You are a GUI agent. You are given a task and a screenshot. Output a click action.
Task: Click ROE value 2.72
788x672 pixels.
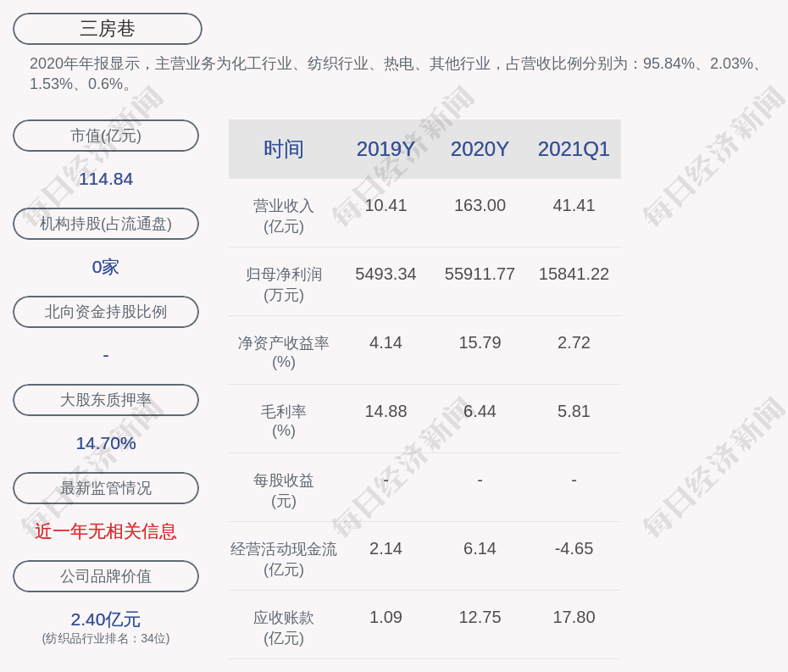pyautogui.click(x=574, y=343)
